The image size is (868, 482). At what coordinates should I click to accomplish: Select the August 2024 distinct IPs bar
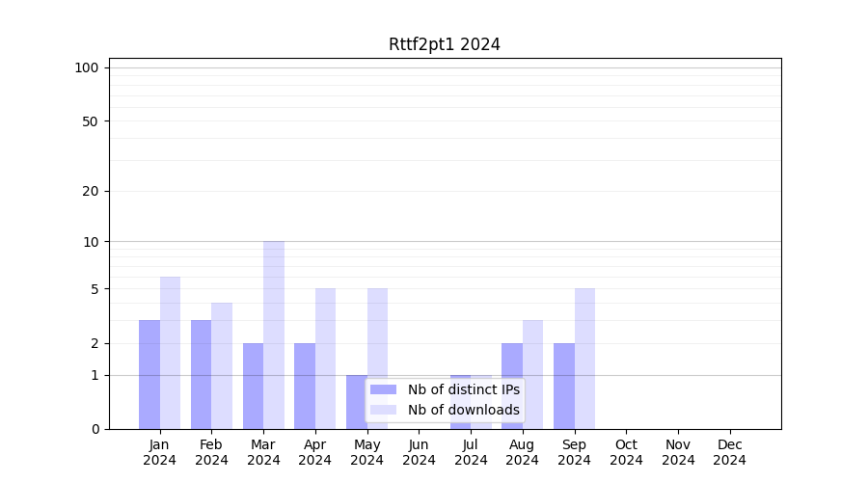pos(512,386)
